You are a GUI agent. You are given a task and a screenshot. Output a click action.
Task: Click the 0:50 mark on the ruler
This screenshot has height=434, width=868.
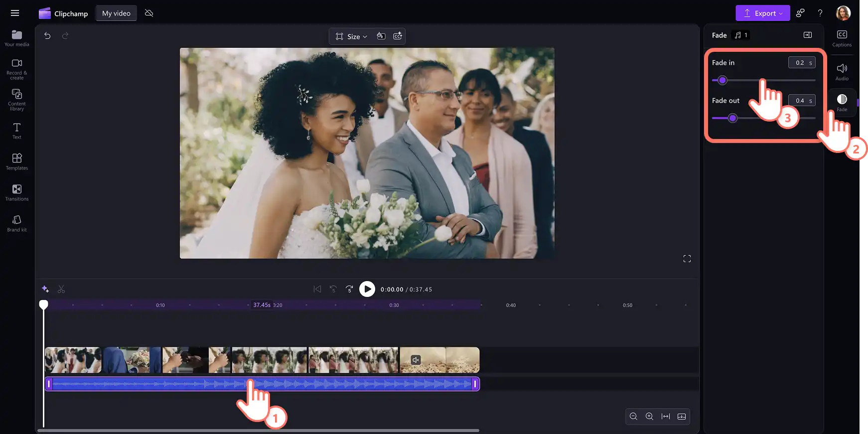[627, 305]
